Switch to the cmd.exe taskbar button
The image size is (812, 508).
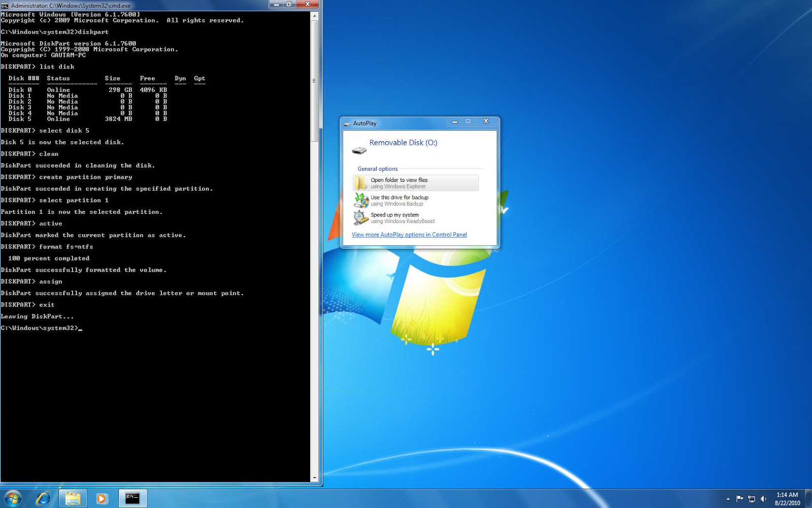[x=132, y=498]
